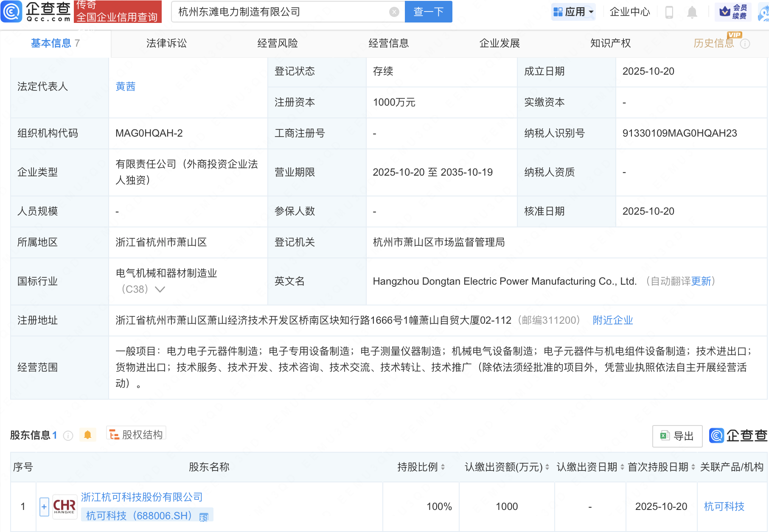This screenshot has width=769, height=532.
Task: Switch to the 知识产权 tab
Action: [x=610, y=43]
